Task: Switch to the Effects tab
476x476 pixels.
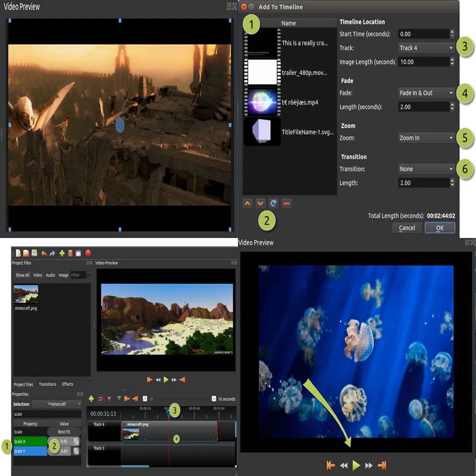Action: [x=67, y=384]
